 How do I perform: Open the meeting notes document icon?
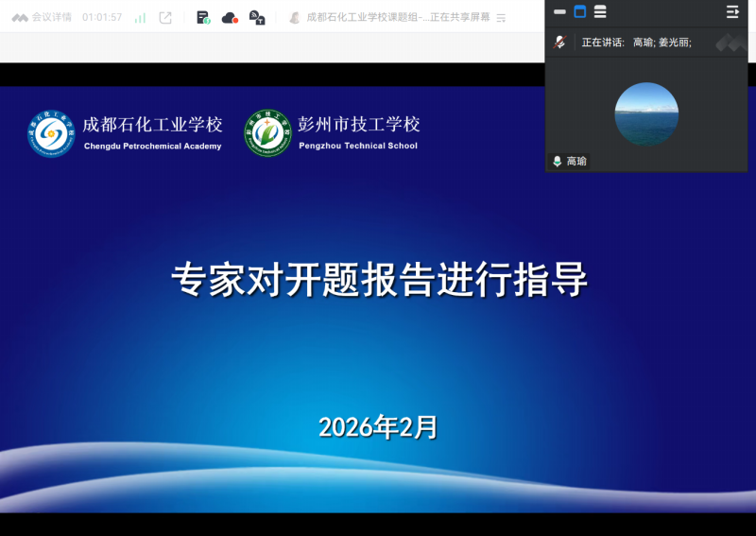click(x=203, y=17)
